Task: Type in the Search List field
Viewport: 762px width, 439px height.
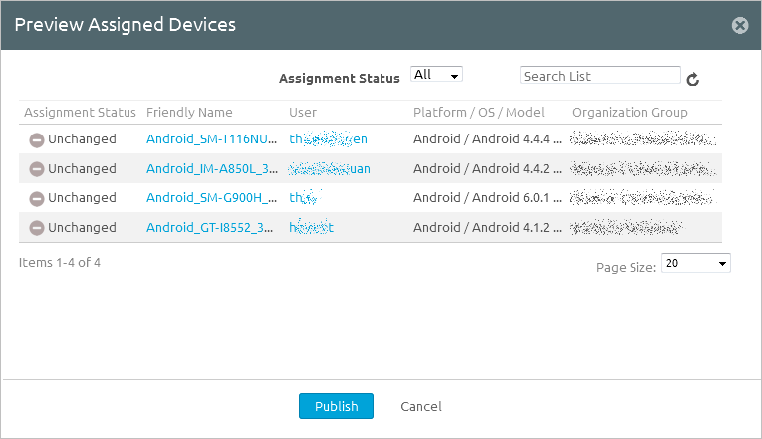Action: 600,76
